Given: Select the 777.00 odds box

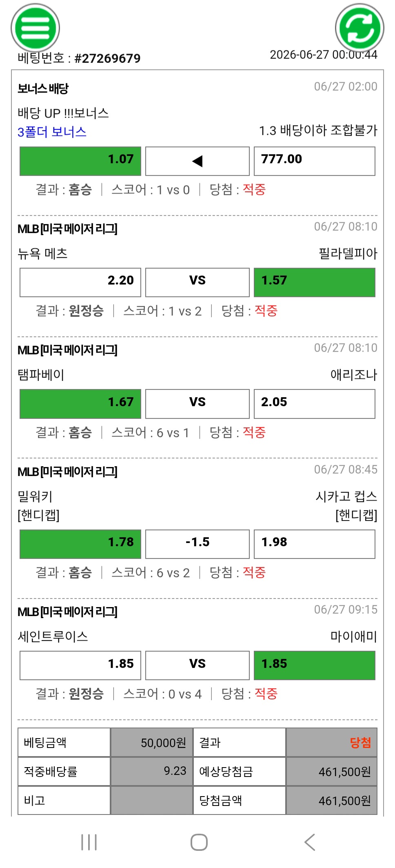Looking at the screenshot, I should click(315, 161).
